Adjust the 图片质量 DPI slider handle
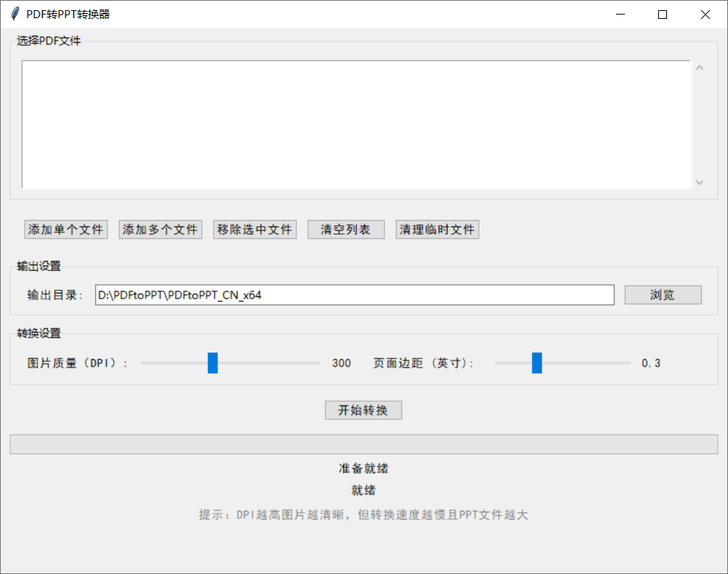Viewport: 728px width, 574px height. 212,363
